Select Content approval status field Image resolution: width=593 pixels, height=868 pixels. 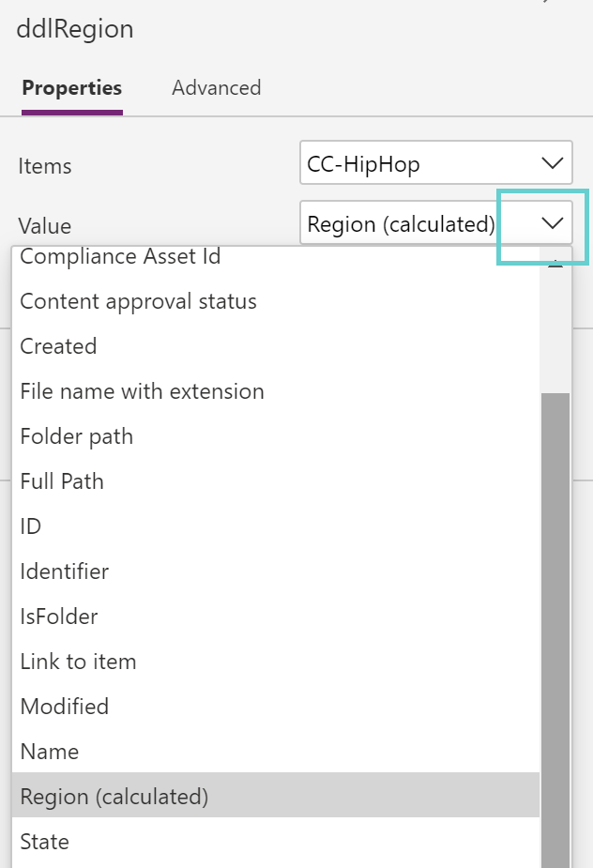click(x=138, y=301)
